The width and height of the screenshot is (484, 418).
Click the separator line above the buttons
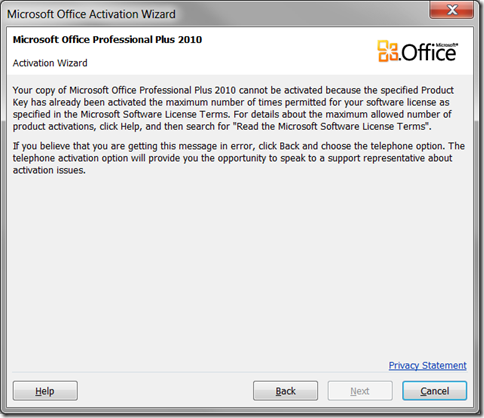pos(239,372)
